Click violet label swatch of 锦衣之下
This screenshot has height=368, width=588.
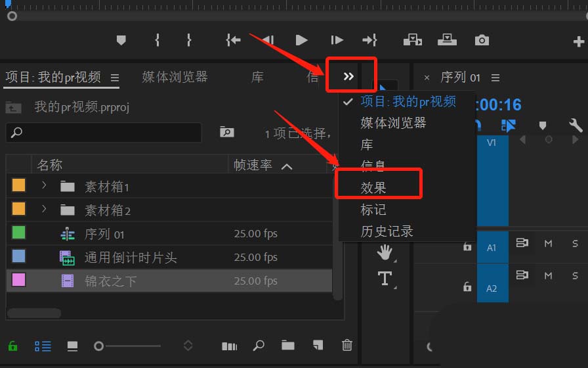[19, 280]
